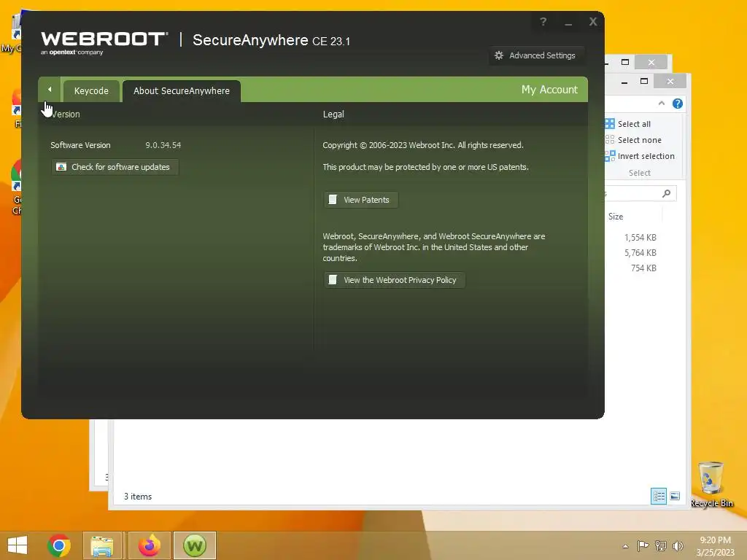Screen dimensions: 747x560
Task: Click the Software Version number 9.0.34.54
Action: pyautogui.click(x=163, y=145)
